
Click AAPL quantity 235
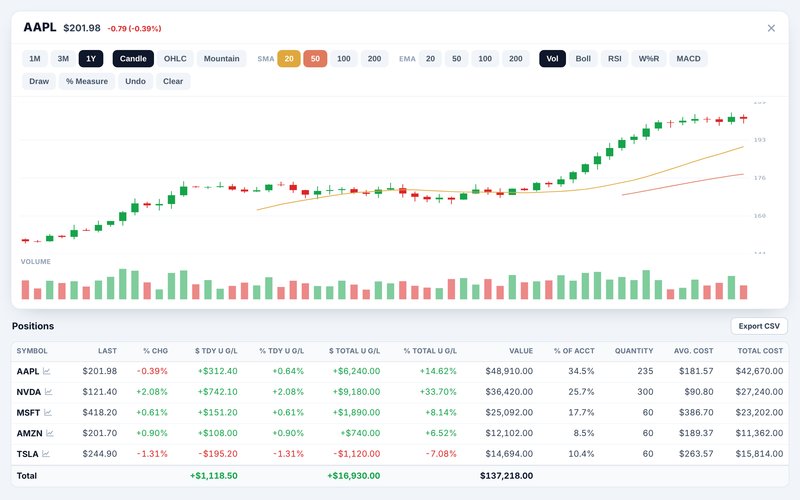(x=645, y=371)
